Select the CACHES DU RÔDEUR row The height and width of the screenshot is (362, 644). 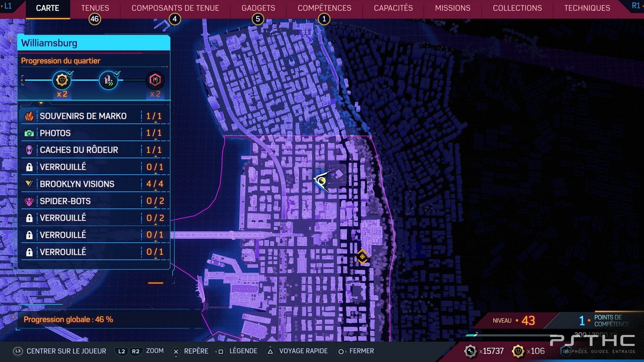tap(95, 150)
